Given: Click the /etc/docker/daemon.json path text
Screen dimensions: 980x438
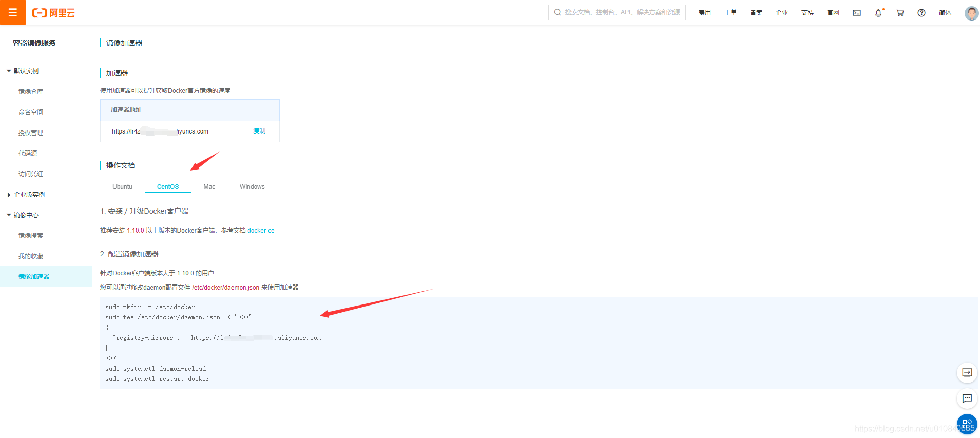Looking at the screenshot, I should (x=225, y=288).
